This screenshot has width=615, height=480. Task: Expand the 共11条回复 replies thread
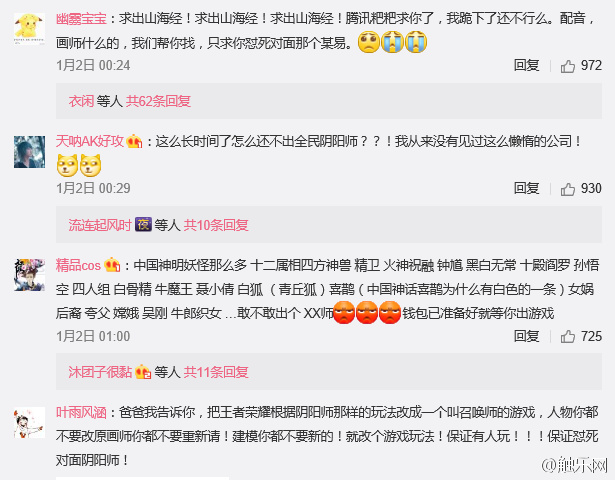click(216, 372)
